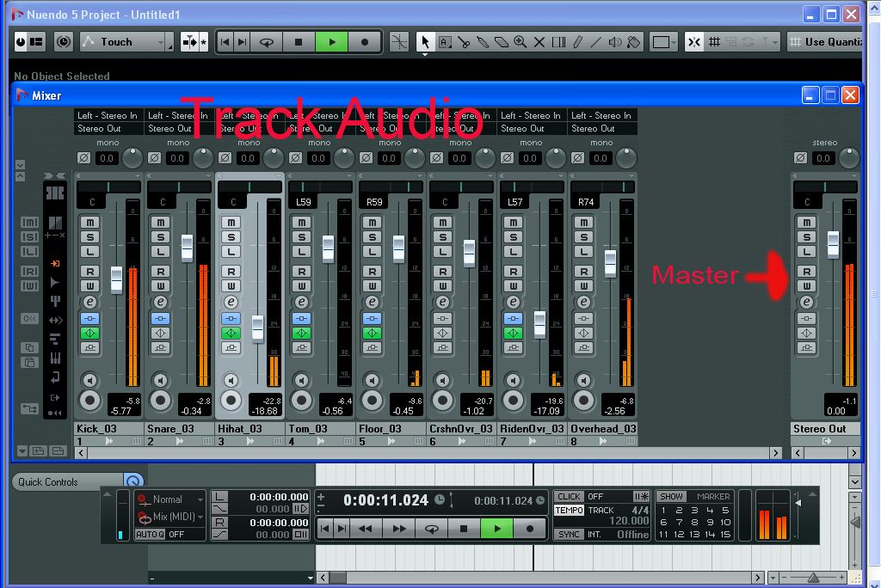Open Edit channel settings for Stereo Out

click(807, 303)
